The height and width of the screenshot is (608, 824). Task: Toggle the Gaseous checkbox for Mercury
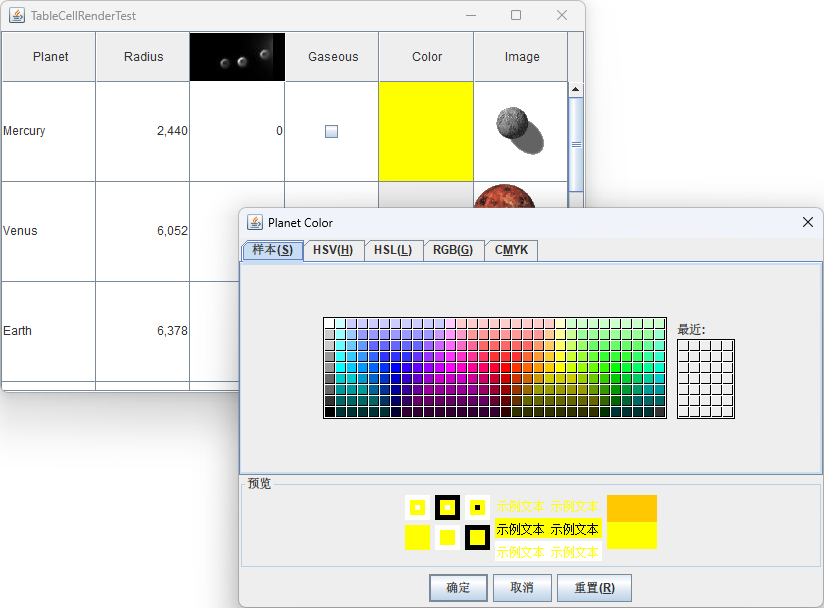tap(331, 131)
